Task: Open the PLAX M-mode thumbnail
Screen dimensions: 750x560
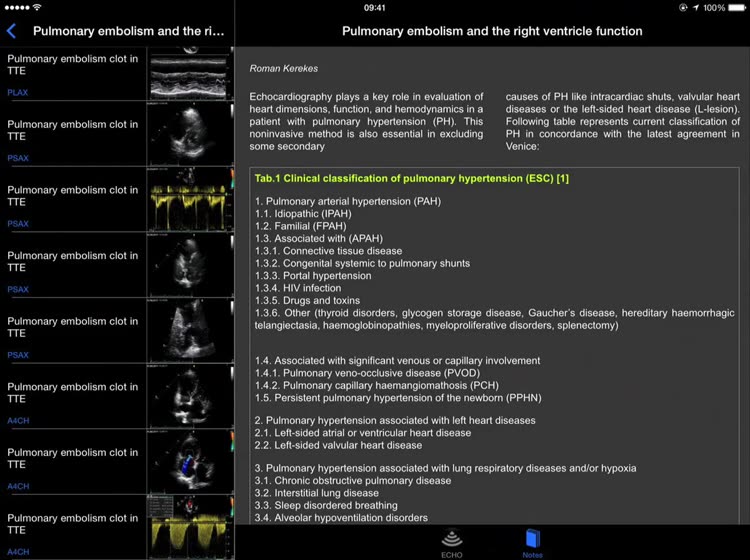Action: pos(190,73)
